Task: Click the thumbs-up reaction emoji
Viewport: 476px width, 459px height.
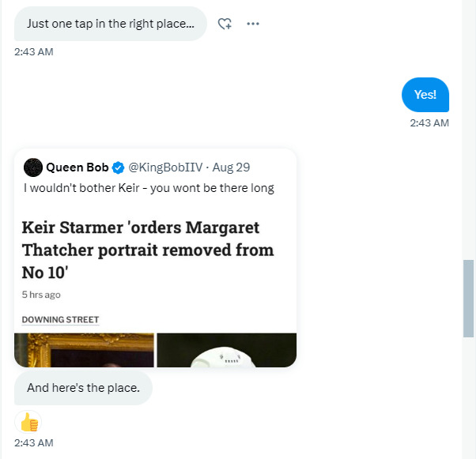Action: coord(29,422)
